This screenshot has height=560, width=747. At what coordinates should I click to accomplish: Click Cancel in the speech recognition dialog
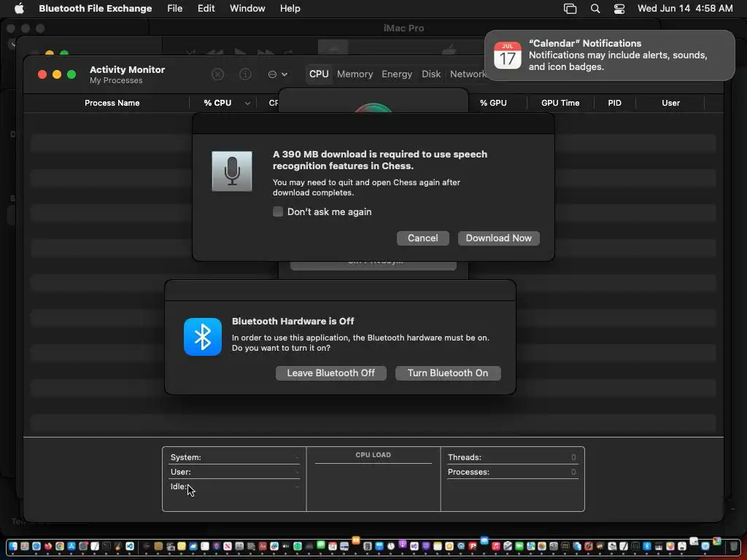[422, 238]
